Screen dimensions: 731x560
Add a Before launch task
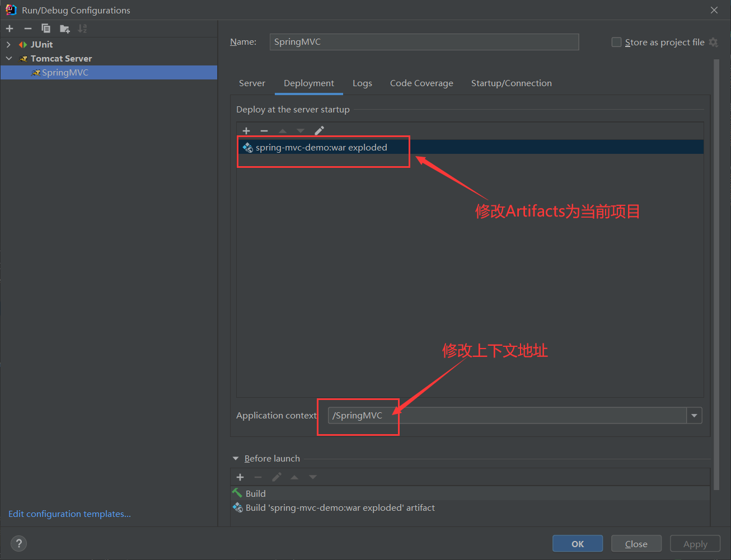click(240, 477)
